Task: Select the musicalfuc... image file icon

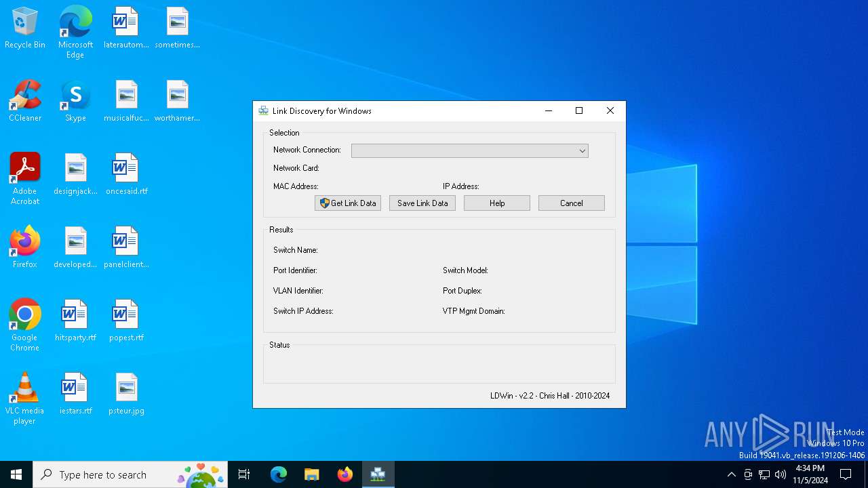Action: coord(126,102)
